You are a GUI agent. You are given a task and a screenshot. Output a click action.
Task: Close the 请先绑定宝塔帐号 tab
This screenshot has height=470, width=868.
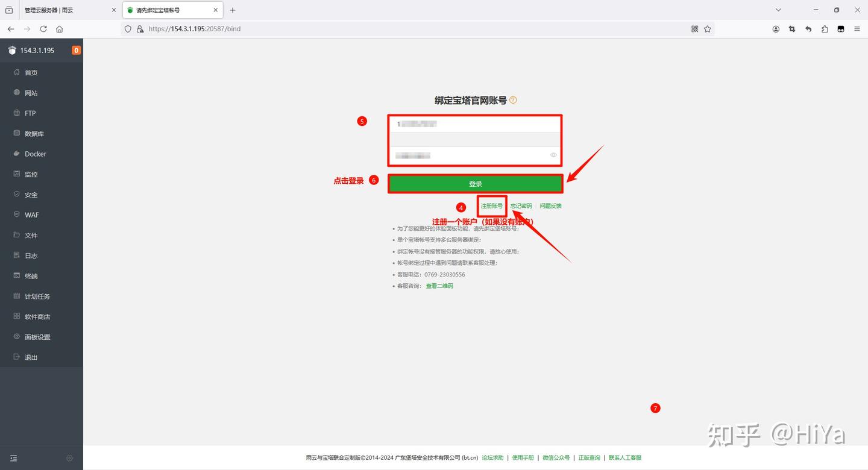(x=216, y=10)
